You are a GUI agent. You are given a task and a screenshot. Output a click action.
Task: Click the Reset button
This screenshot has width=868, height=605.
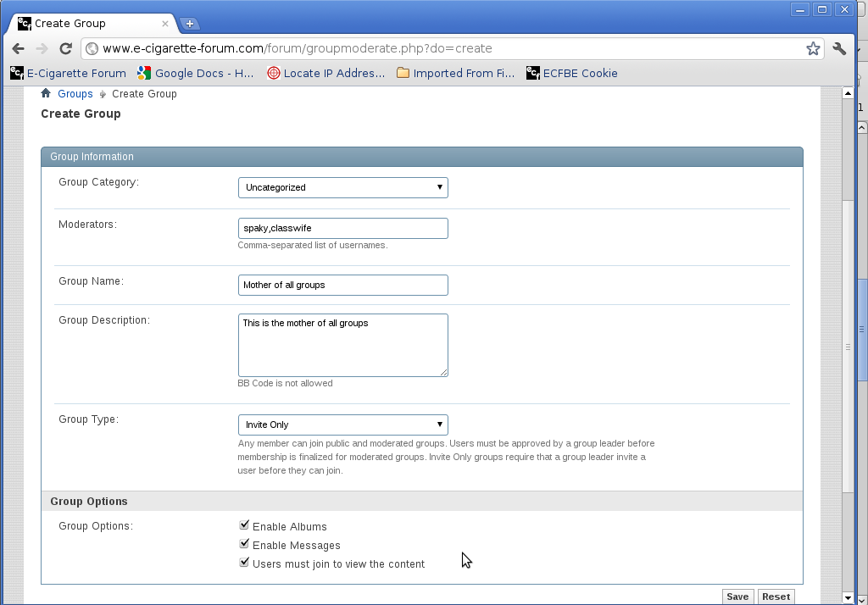(x=776, y=597)
